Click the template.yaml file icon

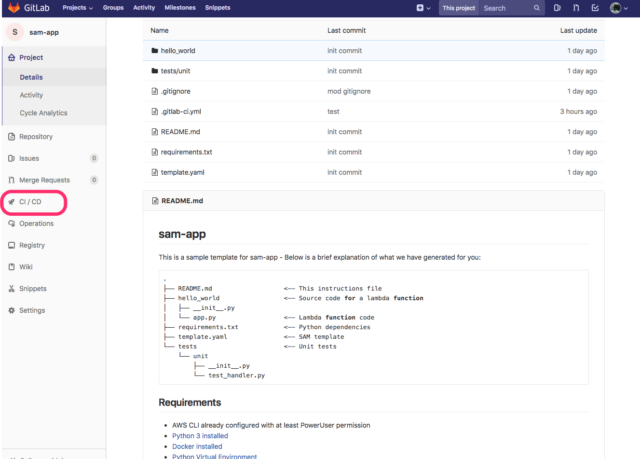(155, 173)
